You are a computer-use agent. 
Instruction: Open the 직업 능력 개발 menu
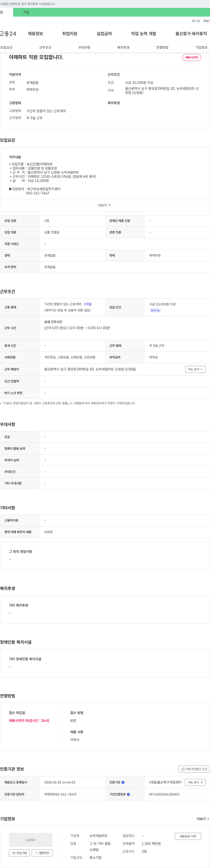[143, 34]
